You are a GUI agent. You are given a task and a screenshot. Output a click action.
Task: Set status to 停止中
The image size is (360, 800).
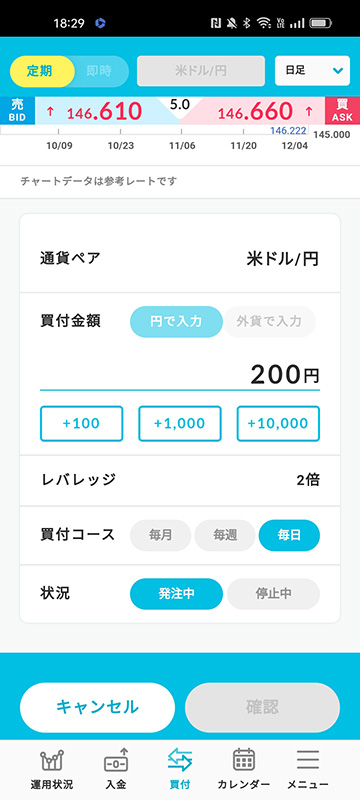tap(273, 594)
